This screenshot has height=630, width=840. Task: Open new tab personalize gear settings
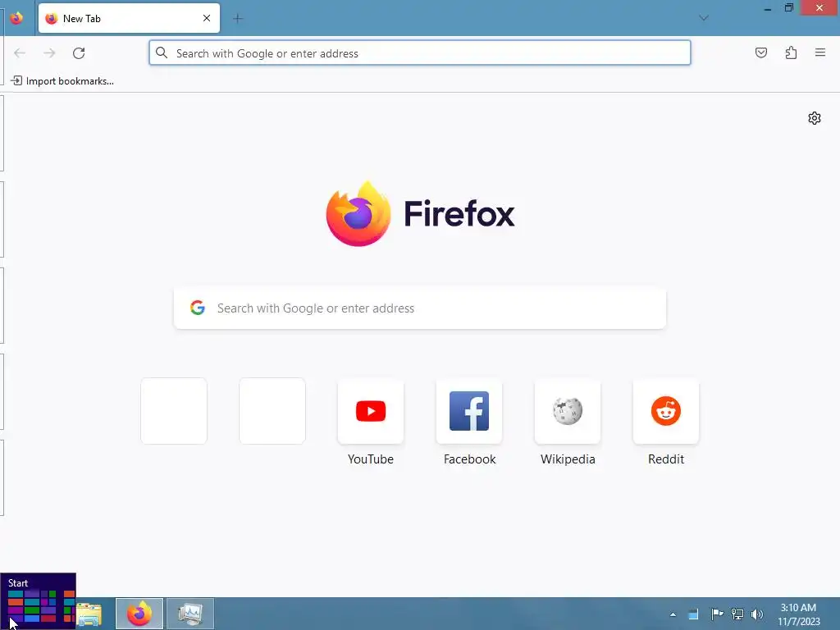(x=815, y=118)
